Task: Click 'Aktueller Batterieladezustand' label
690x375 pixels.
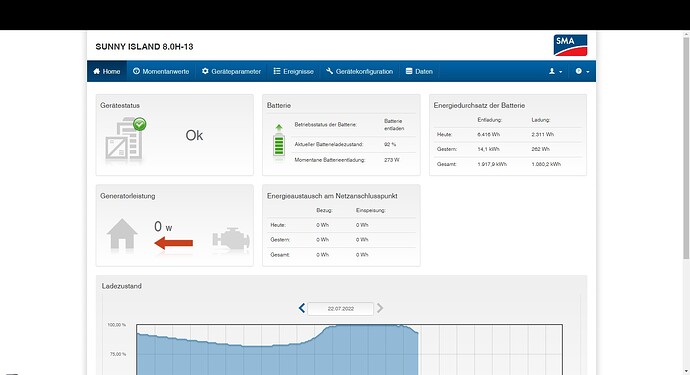Action: (x=329, y=144)
